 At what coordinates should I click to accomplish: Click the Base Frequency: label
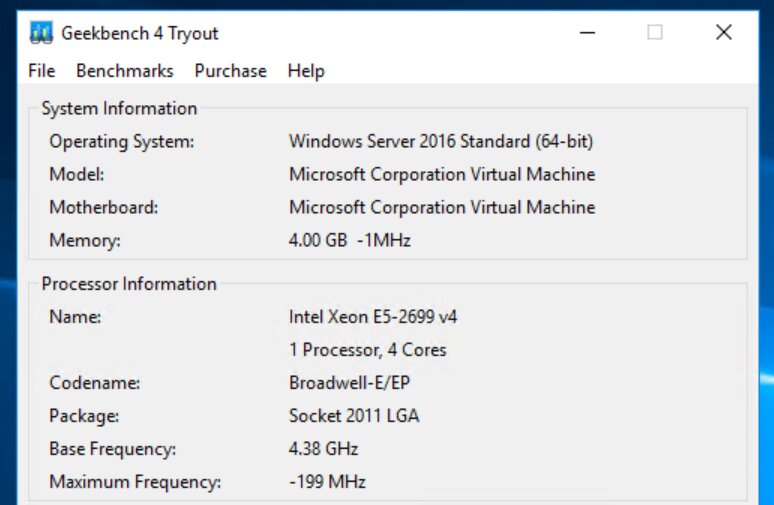click(113, 449)
